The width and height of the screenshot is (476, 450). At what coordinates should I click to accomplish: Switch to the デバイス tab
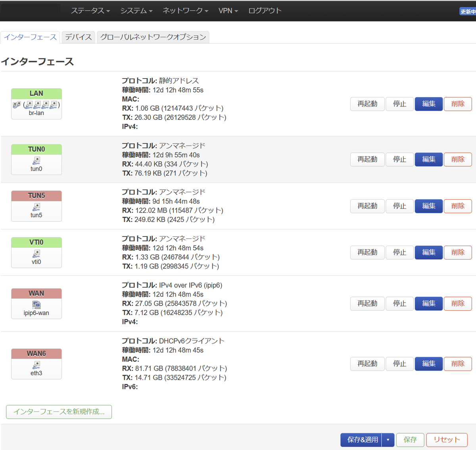point(78,37)
